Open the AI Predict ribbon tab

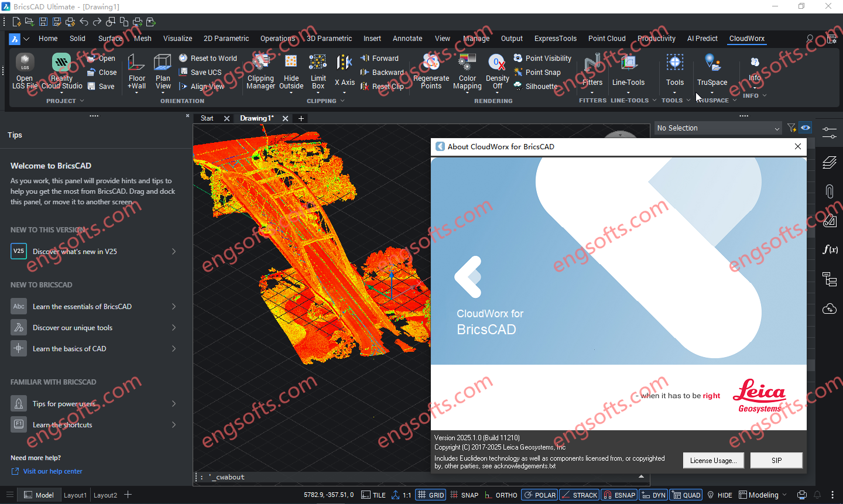[702, 39]
